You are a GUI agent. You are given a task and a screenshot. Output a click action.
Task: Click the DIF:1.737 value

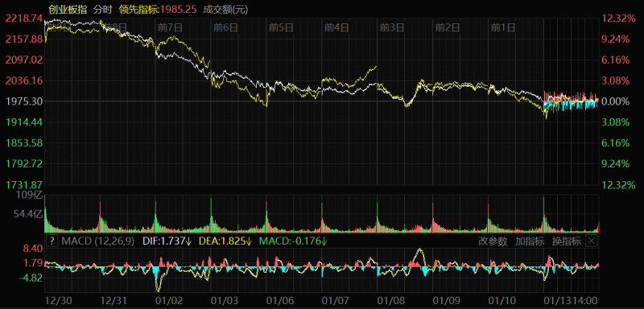[x=167, y=241]
